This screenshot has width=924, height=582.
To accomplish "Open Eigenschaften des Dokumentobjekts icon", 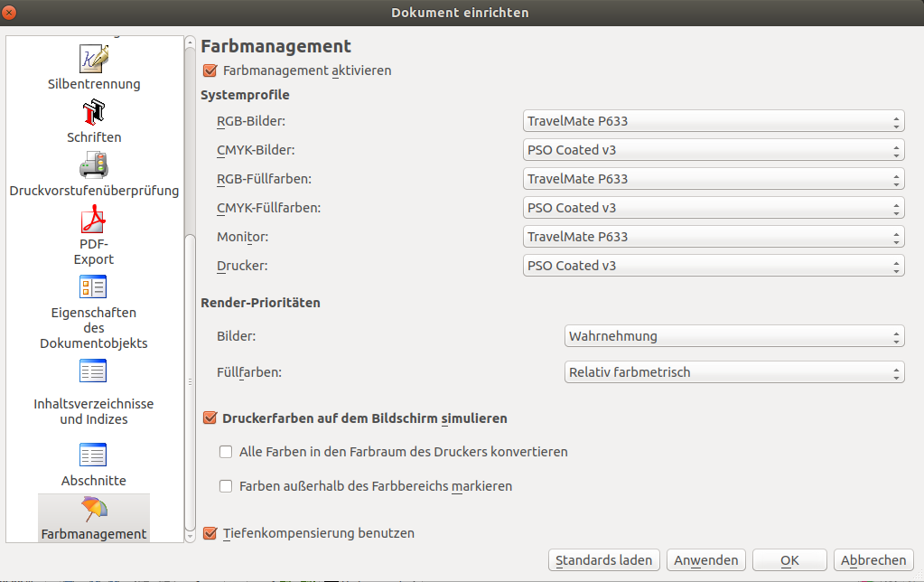I will [x=94, y=287].
